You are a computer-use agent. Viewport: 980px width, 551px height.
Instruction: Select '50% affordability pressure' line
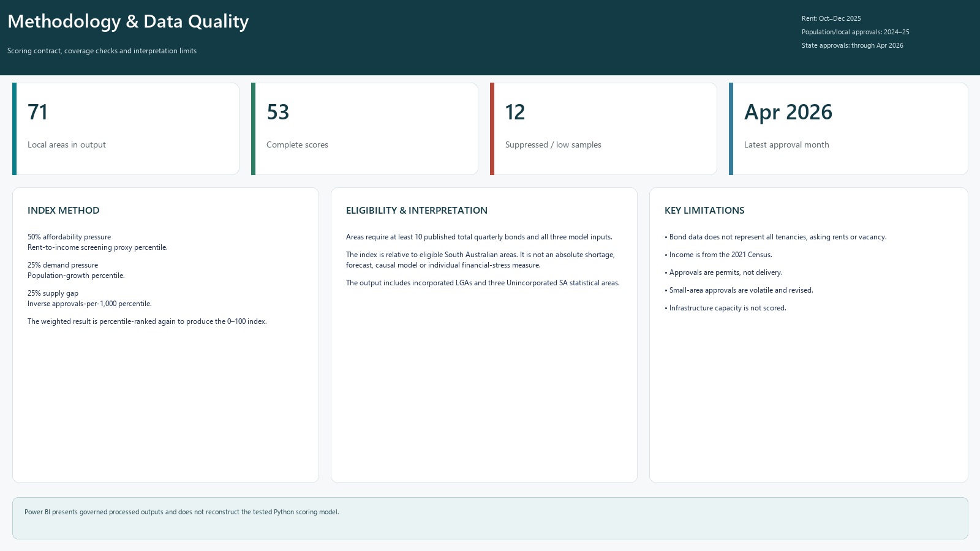69,237
